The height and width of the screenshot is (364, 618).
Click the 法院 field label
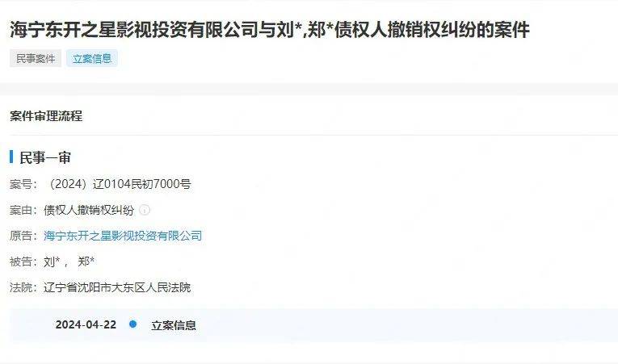click(x=21, y=287)
